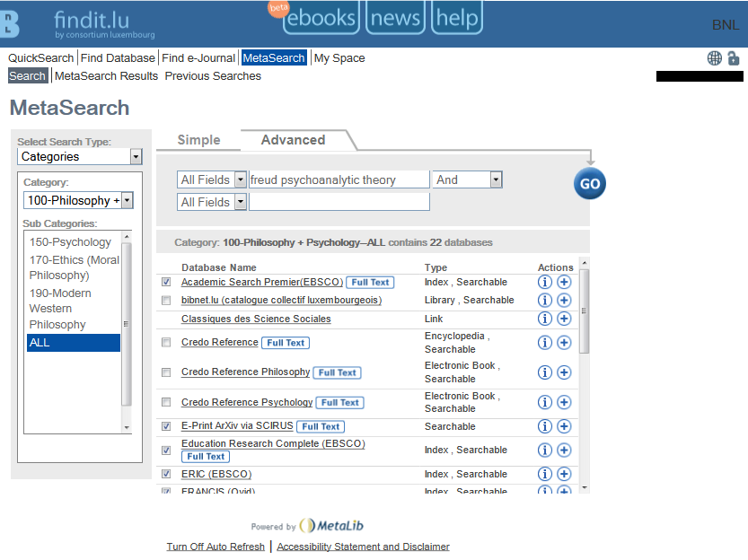748x560 pixels.
Task: View info for Credo Reference Psychology
Action: 544,402
